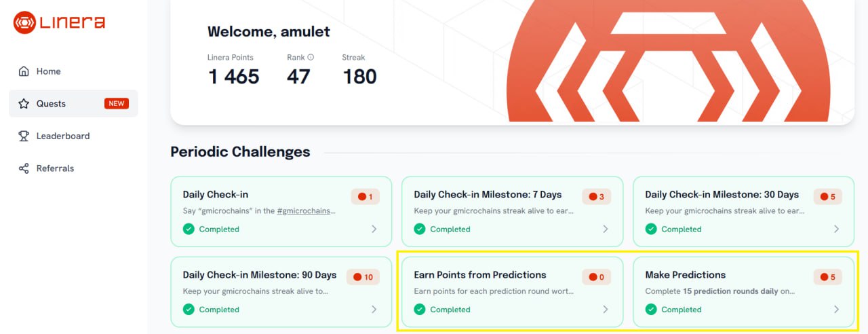Click the 10 points badge on 90 Days

tap(363, 277)
